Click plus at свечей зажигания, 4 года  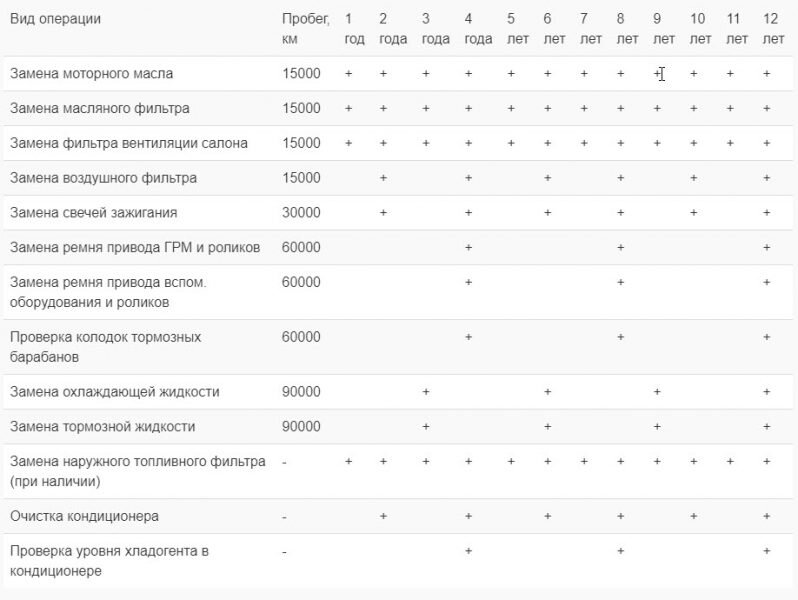tap(468, 213)
